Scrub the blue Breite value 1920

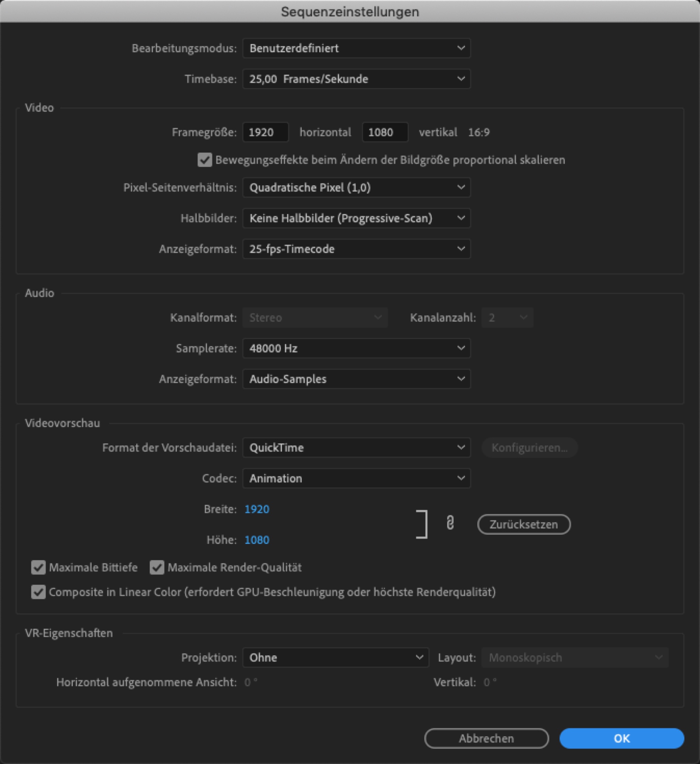[257, 509]
